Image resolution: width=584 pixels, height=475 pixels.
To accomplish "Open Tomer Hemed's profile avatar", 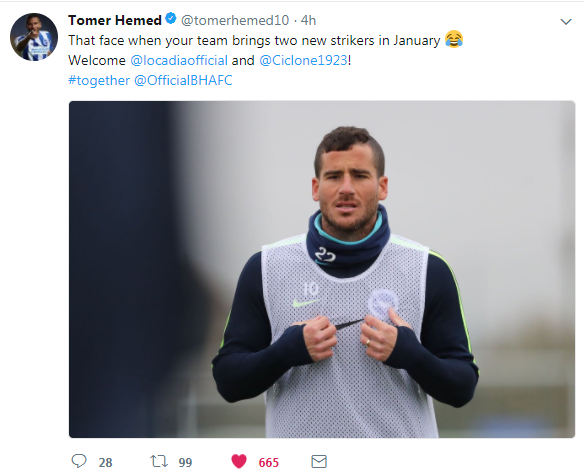I will 34,37.
